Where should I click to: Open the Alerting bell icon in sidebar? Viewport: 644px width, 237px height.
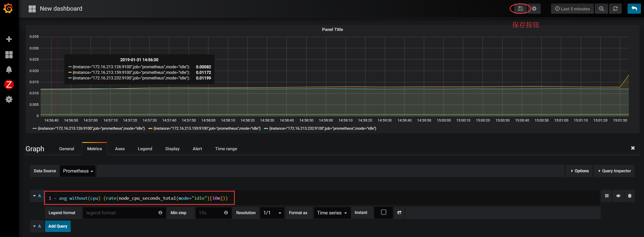click(9, 70)
